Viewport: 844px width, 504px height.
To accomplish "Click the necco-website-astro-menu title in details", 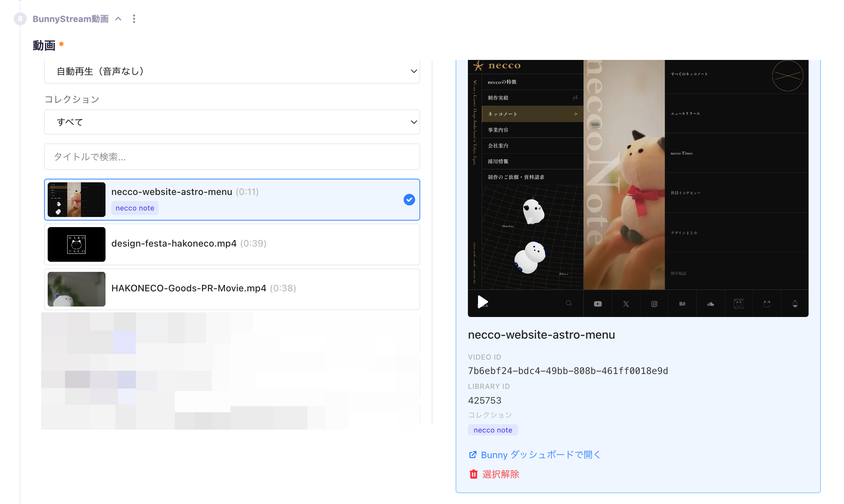I will click(x=541, y=335).
